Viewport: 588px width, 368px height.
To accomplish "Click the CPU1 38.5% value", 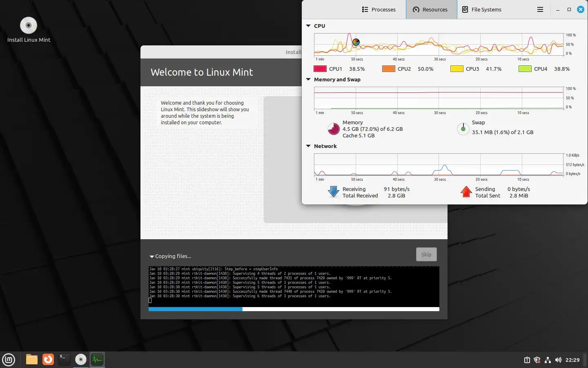I will [357, 69].
